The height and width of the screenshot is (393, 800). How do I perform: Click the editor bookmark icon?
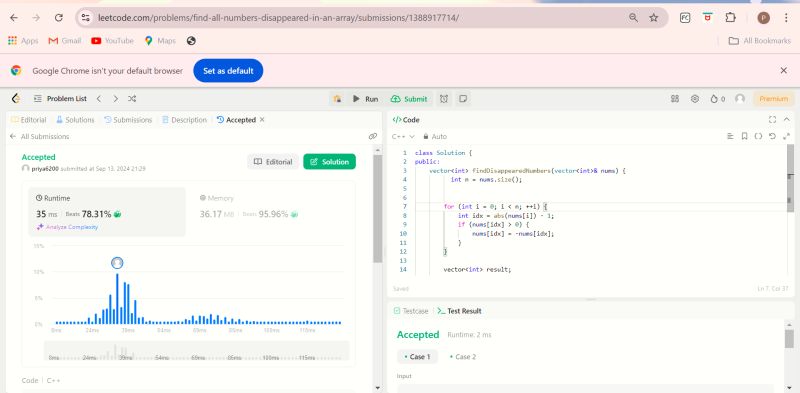click(x=744, y=136)
